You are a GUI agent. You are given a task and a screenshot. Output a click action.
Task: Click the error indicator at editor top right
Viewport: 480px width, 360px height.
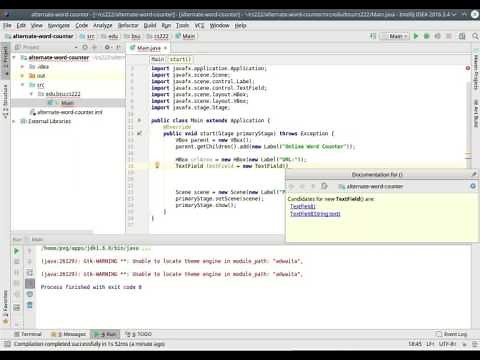click(468, 68)
